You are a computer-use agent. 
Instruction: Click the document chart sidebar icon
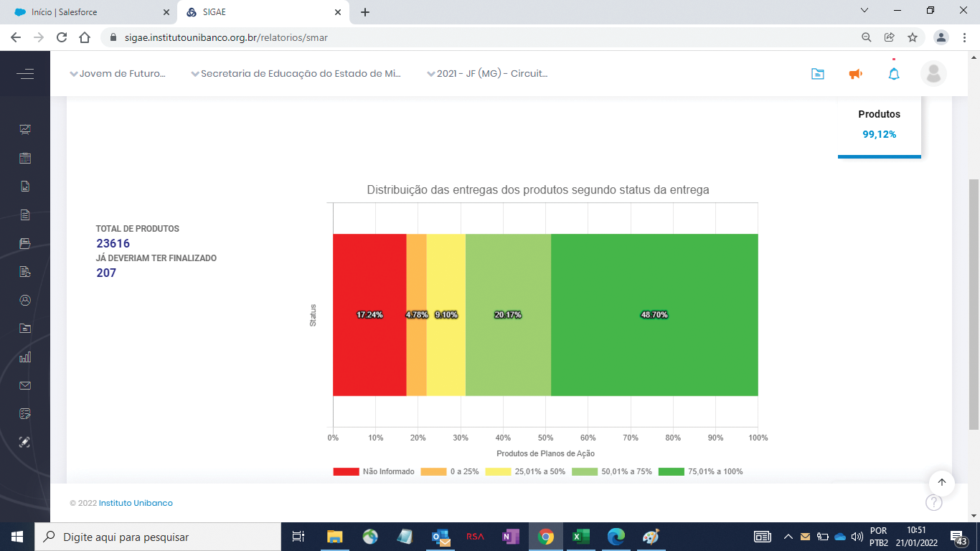click(x=25, y=187)
